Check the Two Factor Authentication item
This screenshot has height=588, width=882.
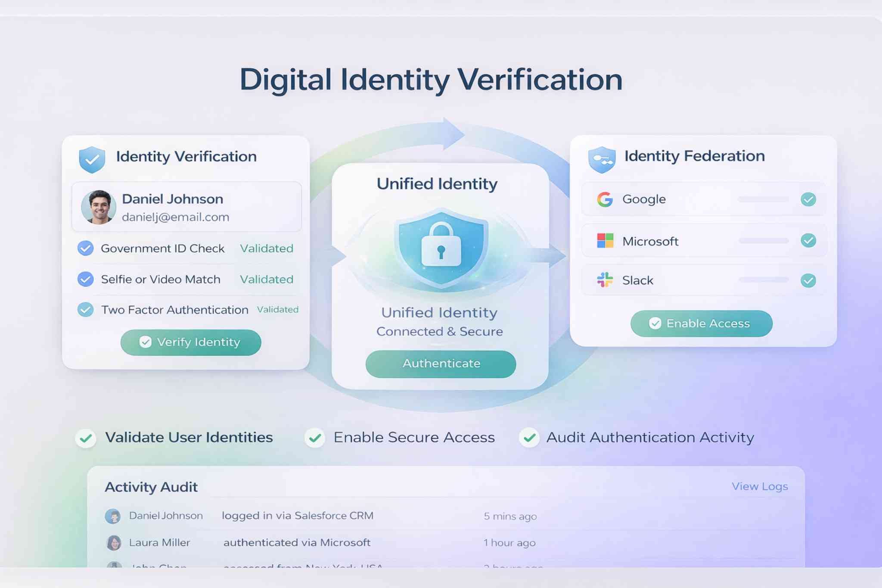point(84,309)
